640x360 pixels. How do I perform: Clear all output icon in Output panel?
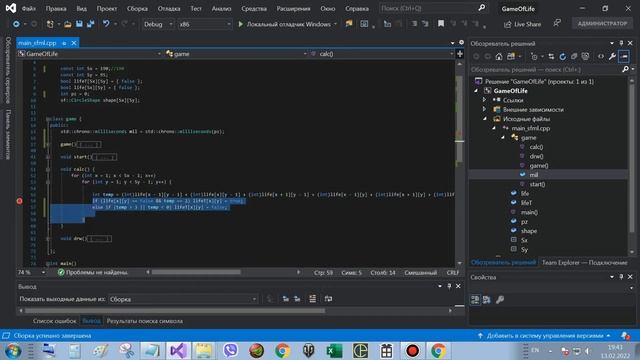312,299
